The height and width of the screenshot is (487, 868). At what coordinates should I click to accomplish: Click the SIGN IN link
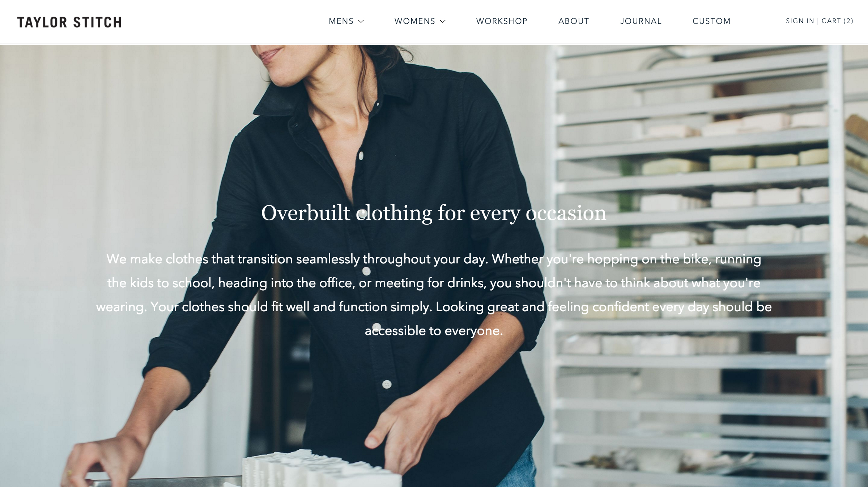point(800,21)
